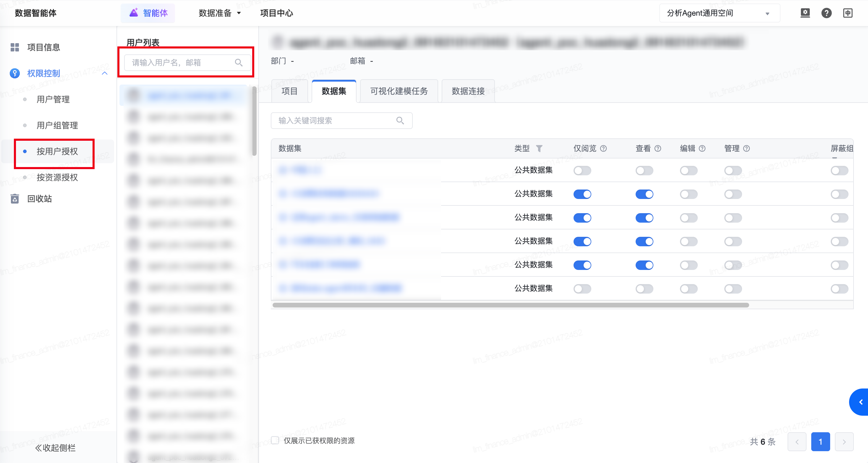Select the 数据集 tab
The image size is (868, 463).
[x=334, y=91]
